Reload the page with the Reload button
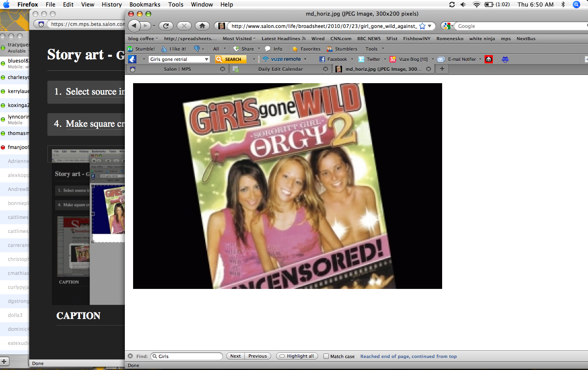 tap(166, 26)
